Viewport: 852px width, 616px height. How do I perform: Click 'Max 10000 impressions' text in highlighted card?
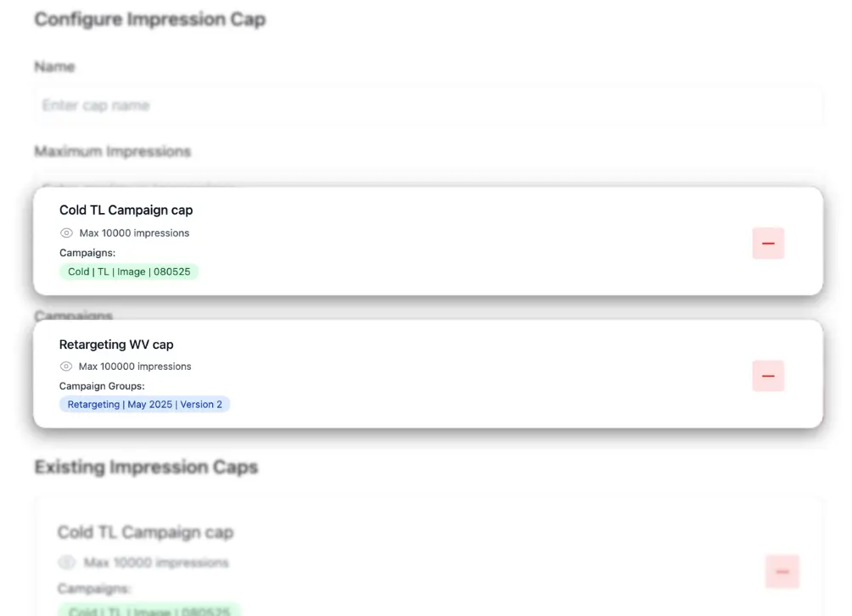[134, 233]
